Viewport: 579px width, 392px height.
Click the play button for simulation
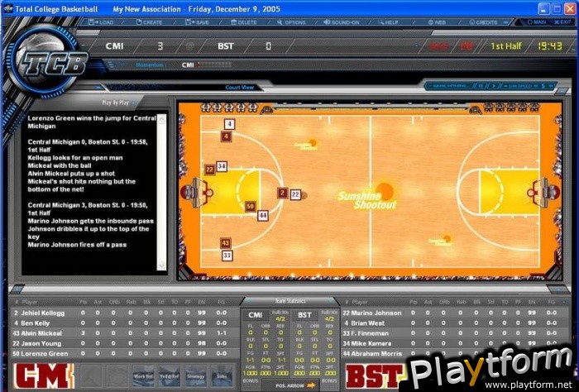tap(494, 86)
